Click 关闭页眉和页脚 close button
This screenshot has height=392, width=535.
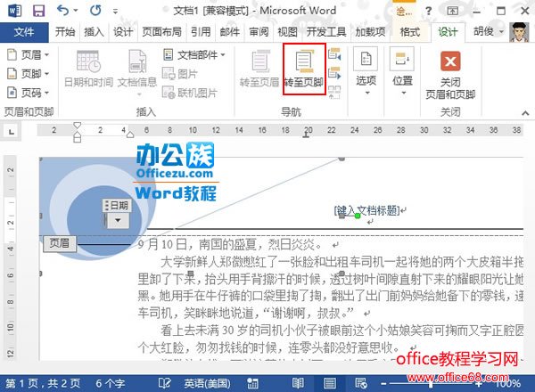pyautogui.click(x=450, y=75)
